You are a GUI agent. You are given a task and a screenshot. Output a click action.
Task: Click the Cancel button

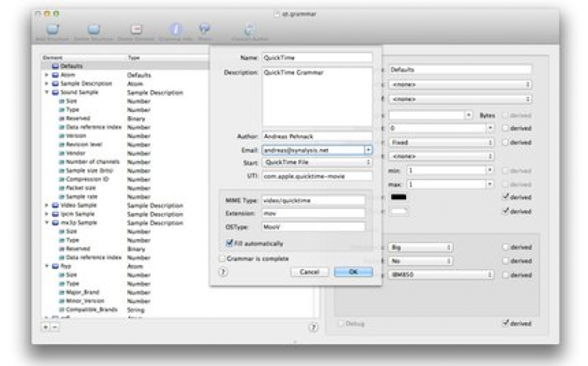310,272
